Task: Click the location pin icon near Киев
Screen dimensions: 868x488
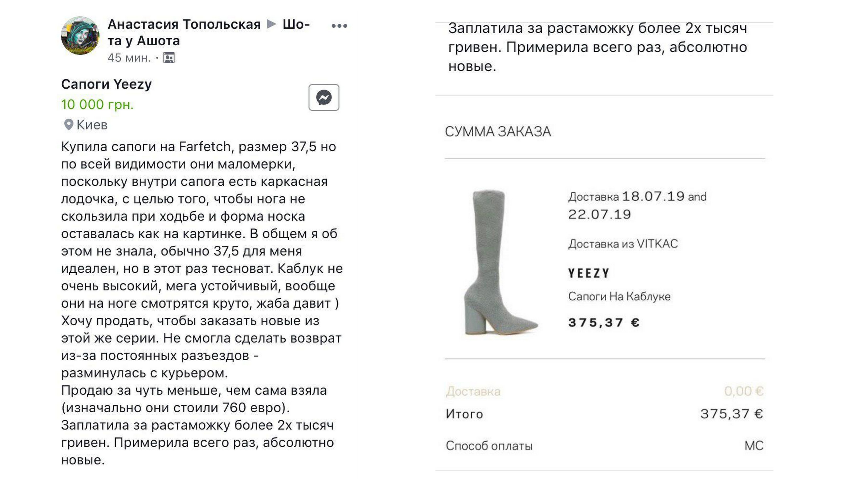Action: pos(68,125)
